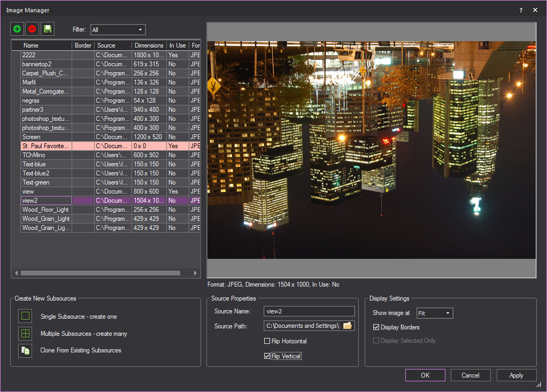Save the image source list
The width and height of the screenshot is (547, 392).
coord(47,28)
